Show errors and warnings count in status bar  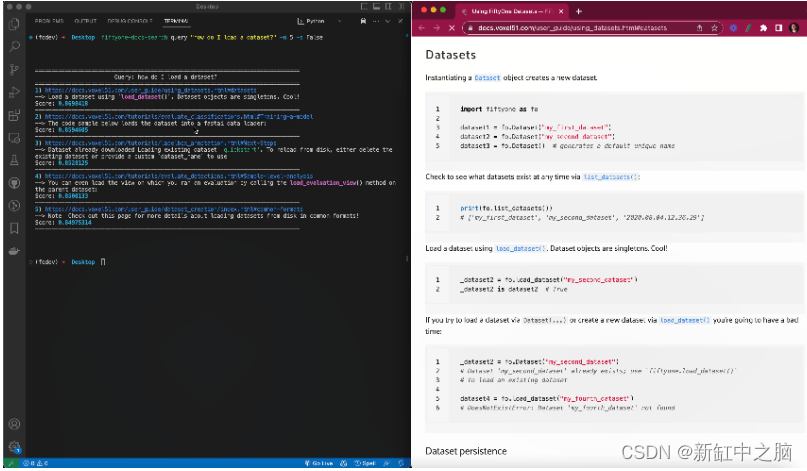tap(36, 463)
